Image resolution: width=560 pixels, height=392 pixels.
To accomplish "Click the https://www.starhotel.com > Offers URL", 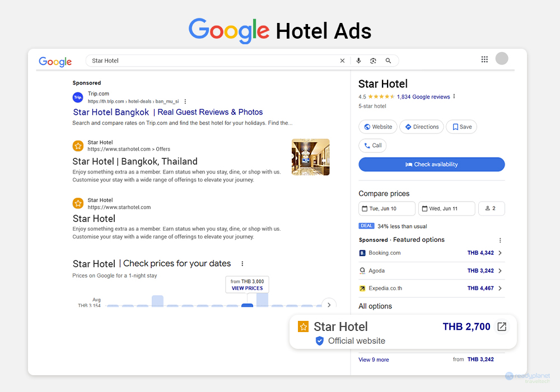I will coord(129,149).
